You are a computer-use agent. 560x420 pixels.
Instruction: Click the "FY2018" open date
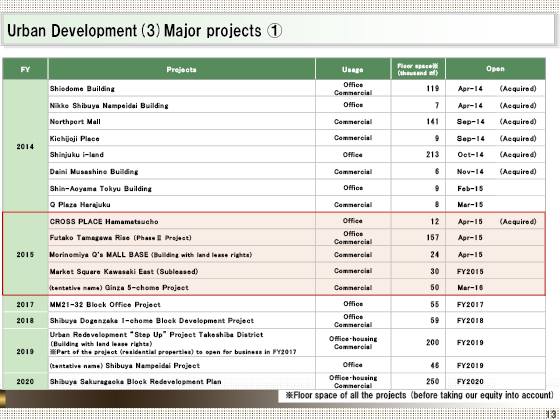click(x=470, y=320)
